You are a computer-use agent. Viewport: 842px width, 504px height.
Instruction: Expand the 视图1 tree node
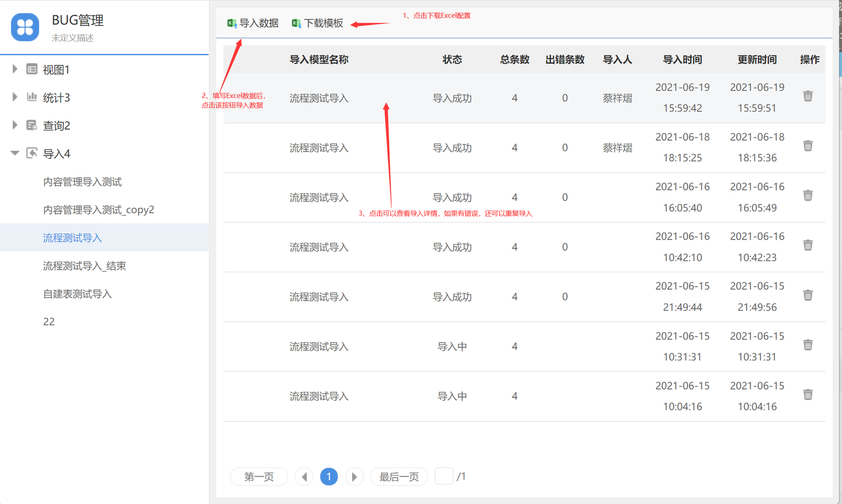pyautogui.click(x=15, y=69)
